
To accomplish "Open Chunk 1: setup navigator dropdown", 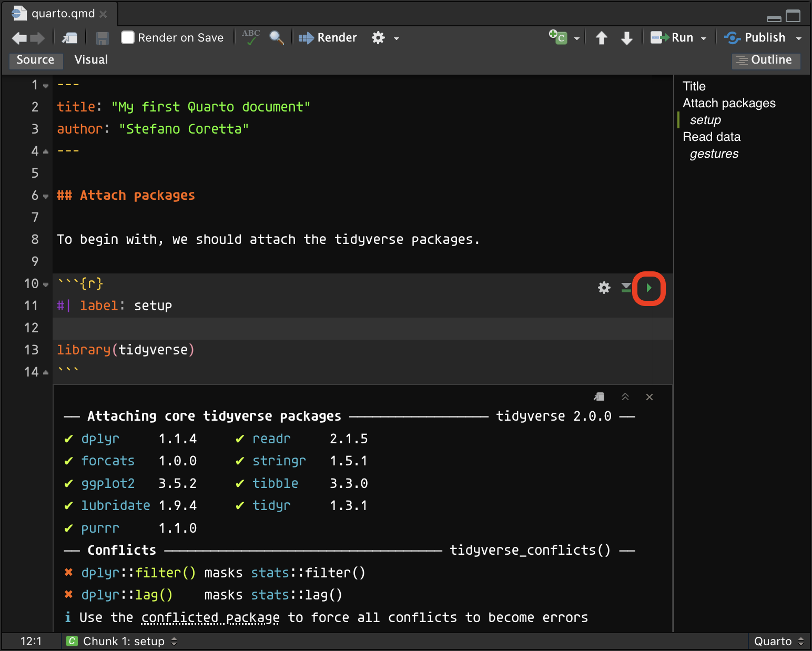I will coord(122,641).
